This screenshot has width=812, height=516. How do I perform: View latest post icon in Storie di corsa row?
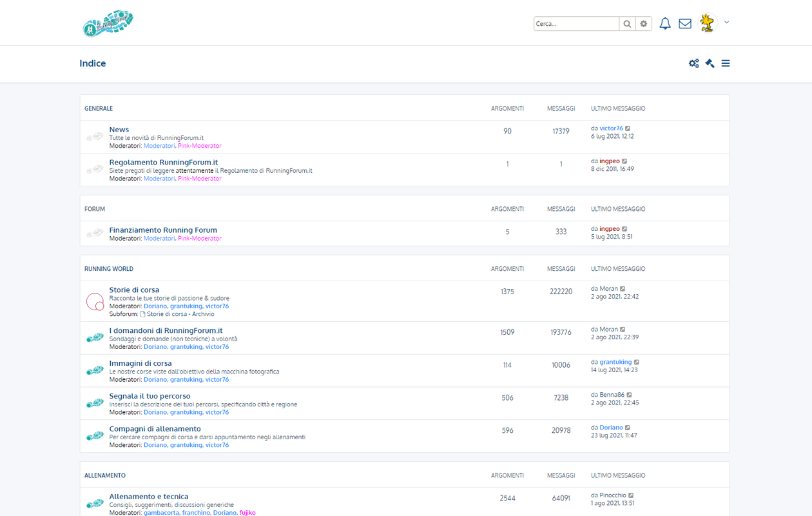pos(623,289)
